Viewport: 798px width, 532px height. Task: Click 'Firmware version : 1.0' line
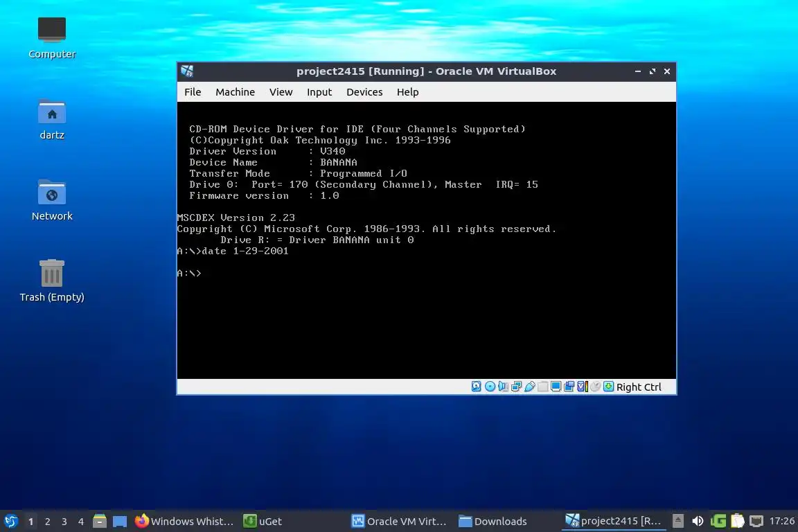point(264,195)
